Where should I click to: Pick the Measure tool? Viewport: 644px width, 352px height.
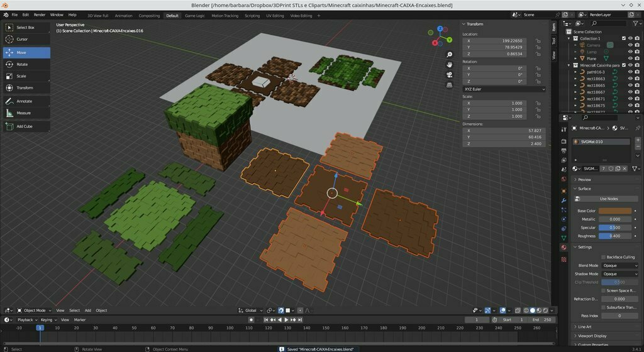23,113
